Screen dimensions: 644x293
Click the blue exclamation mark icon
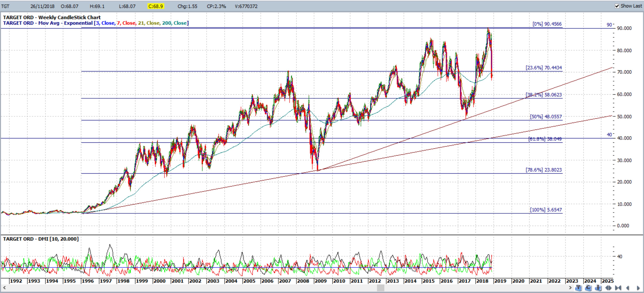[598, 288]
